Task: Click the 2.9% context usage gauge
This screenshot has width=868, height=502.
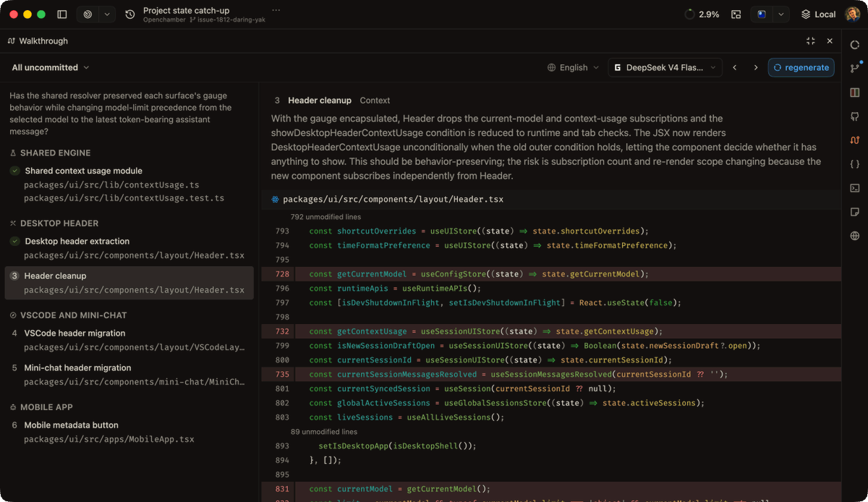Action: click(x=702, y=14)
